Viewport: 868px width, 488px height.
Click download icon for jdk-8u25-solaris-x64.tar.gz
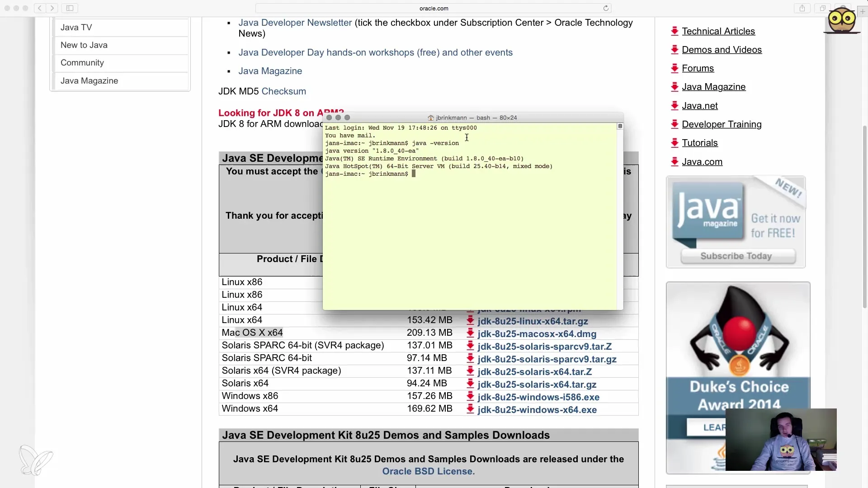pos(470,384)
